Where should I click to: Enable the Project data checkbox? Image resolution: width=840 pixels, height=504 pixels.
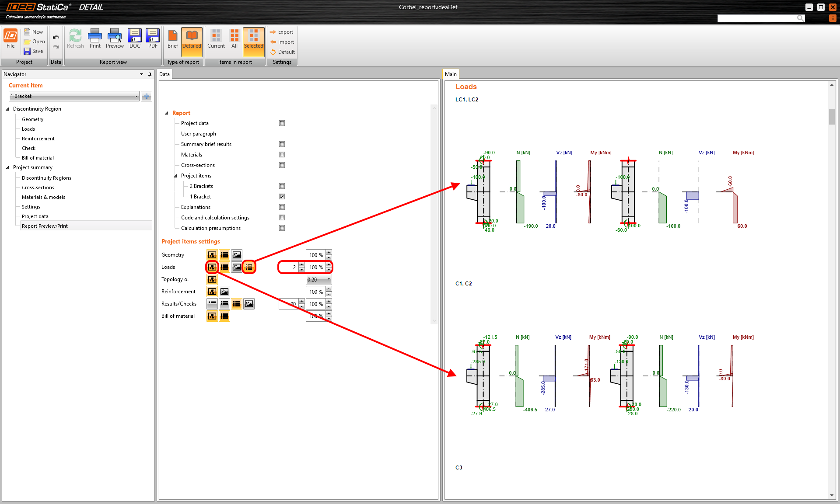[282, 123]
